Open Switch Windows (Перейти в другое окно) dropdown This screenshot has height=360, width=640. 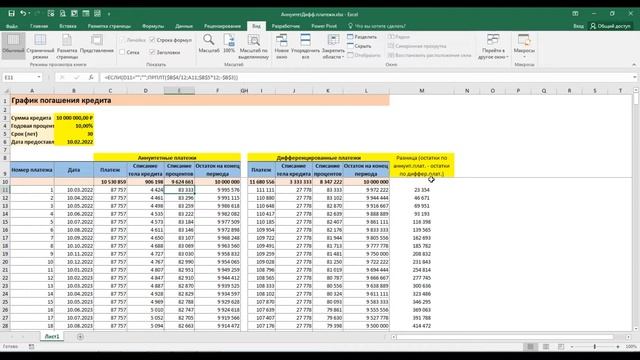[493, 46]
